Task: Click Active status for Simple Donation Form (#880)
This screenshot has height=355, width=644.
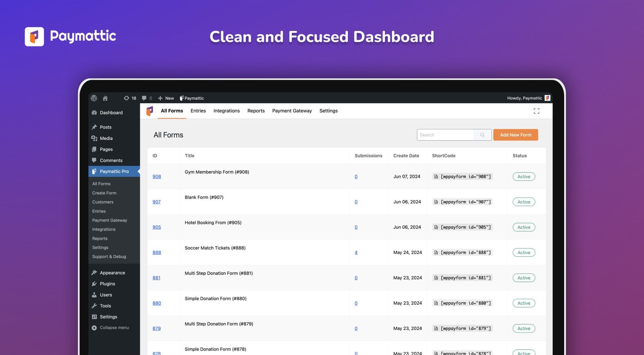Action: click(524, 303)
